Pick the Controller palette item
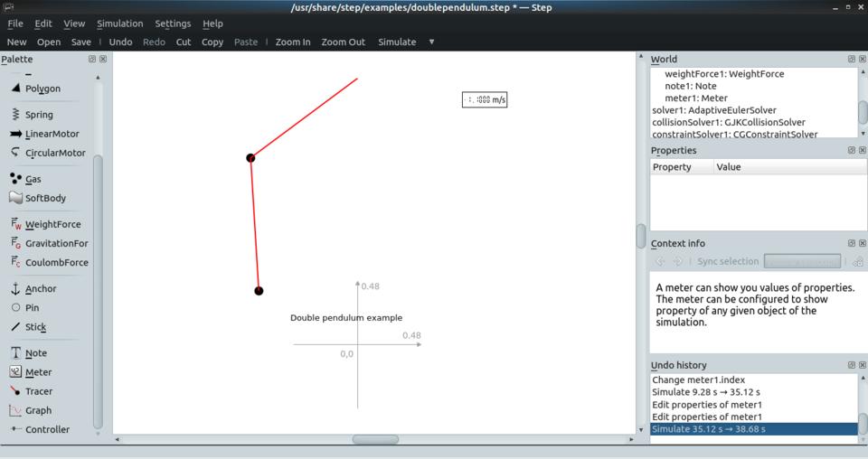 point(47,429)
